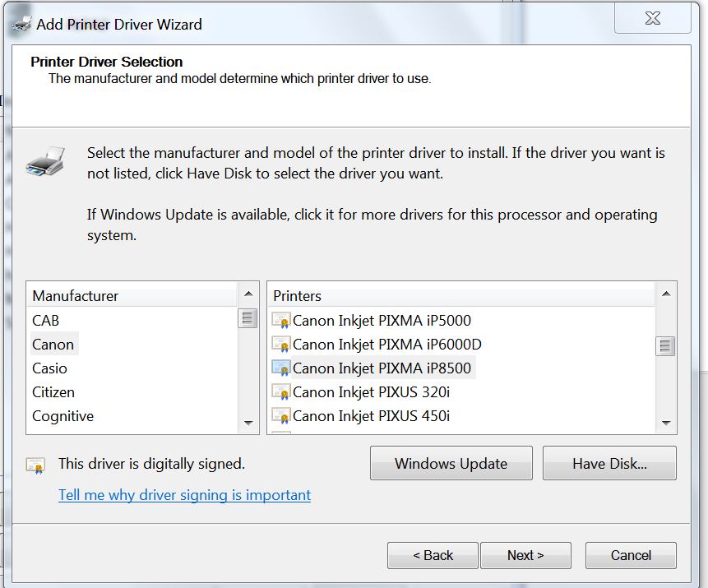Click the Printers column header
The height and width of the screenshot is (588, 708).
[x=461, y=296]
